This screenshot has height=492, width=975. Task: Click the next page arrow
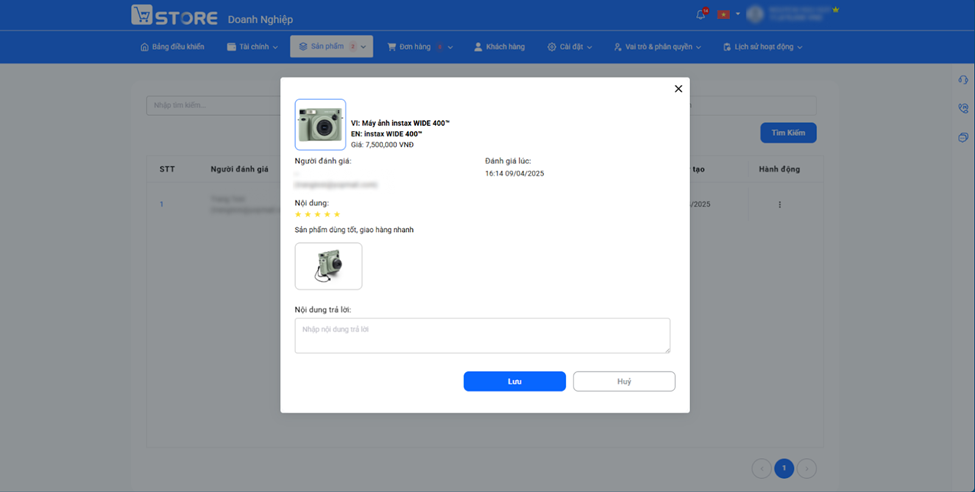pyautogui.click(x=806, y=468)
